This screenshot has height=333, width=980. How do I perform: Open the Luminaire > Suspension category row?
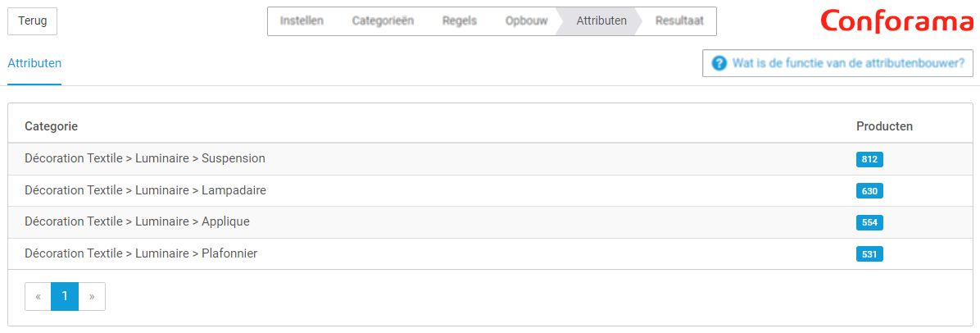(491, 159)
